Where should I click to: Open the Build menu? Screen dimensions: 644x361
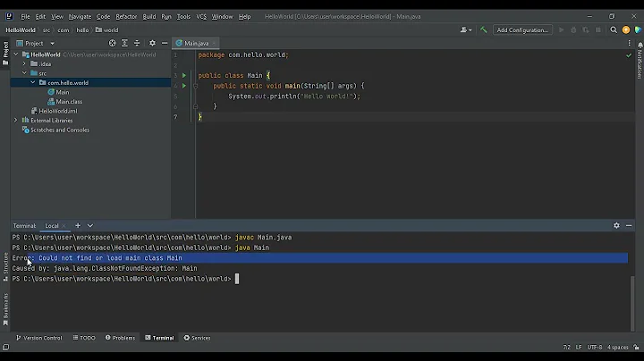(x=149, y=17)
